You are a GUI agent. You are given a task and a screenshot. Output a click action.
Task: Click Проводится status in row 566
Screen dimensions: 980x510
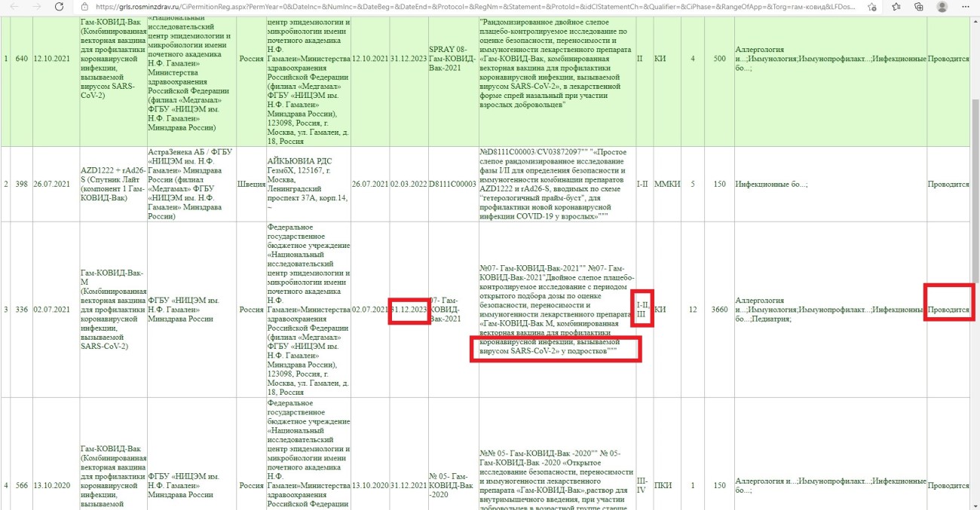pyautogui.click(x=948, y=486)
